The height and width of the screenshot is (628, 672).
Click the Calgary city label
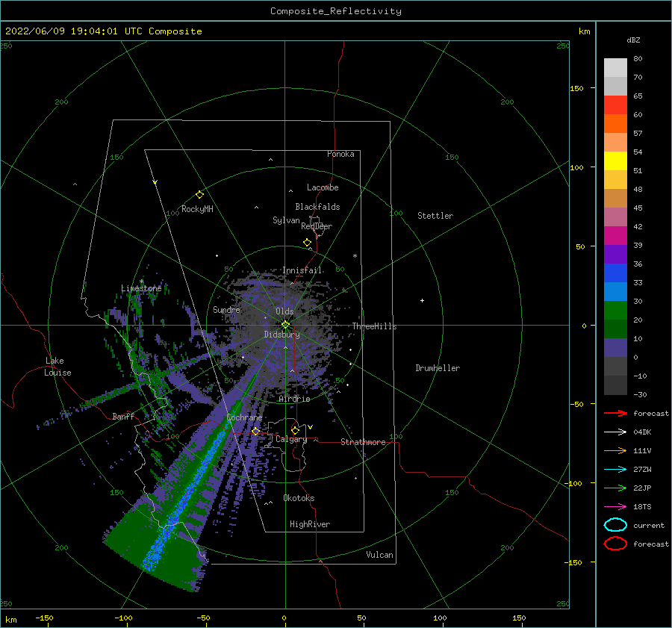(x=291, y=439)
